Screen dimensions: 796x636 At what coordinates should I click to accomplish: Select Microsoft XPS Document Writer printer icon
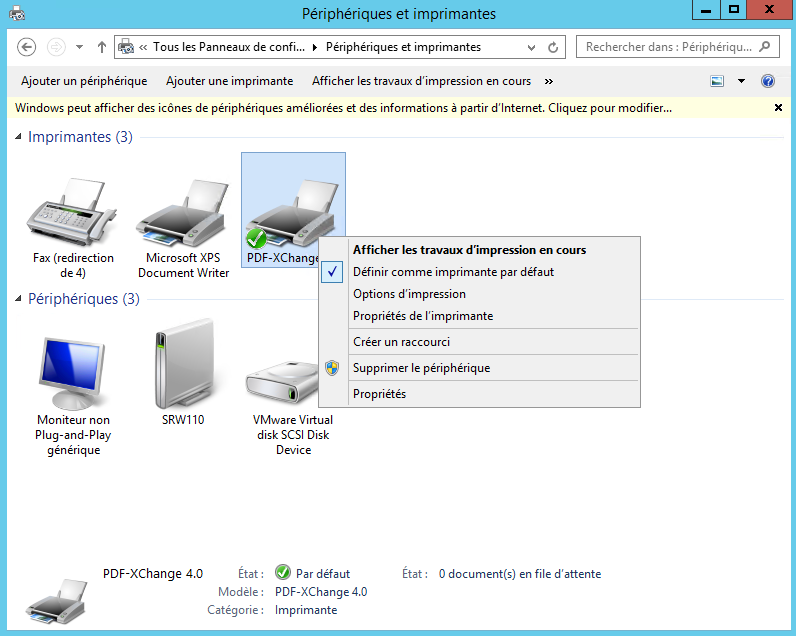click(183, 212)
